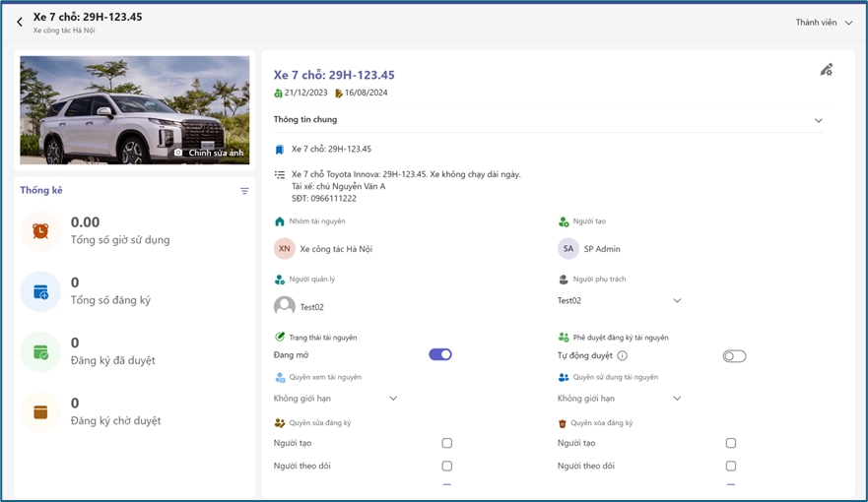
Task: Click the statistics filter icon
Action: point(244,191)
